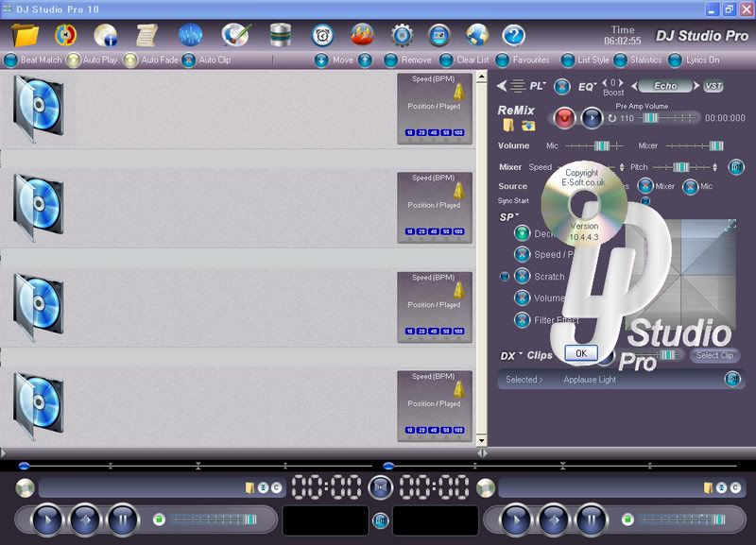Toggle the Filter Effect button
Viewport: 756px width, 545px height.
(523, 319)
